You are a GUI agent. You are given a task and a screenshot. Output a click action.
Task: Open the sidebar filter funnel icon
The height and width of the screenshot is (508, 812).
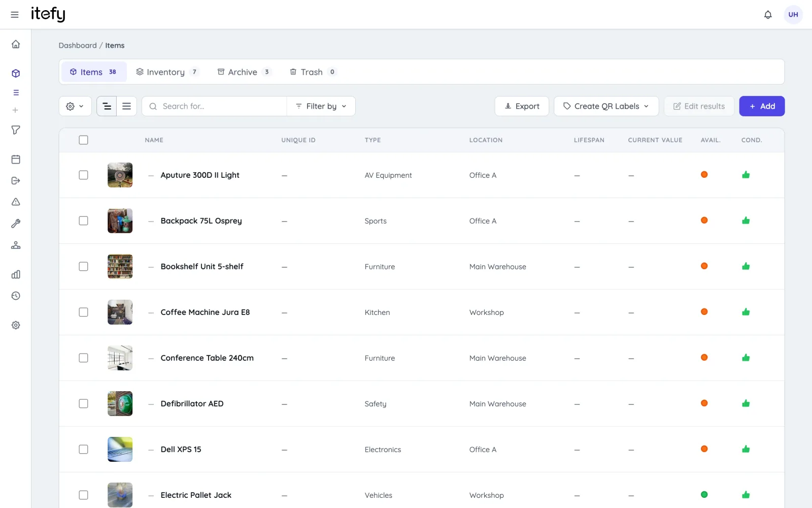point(16,130)
